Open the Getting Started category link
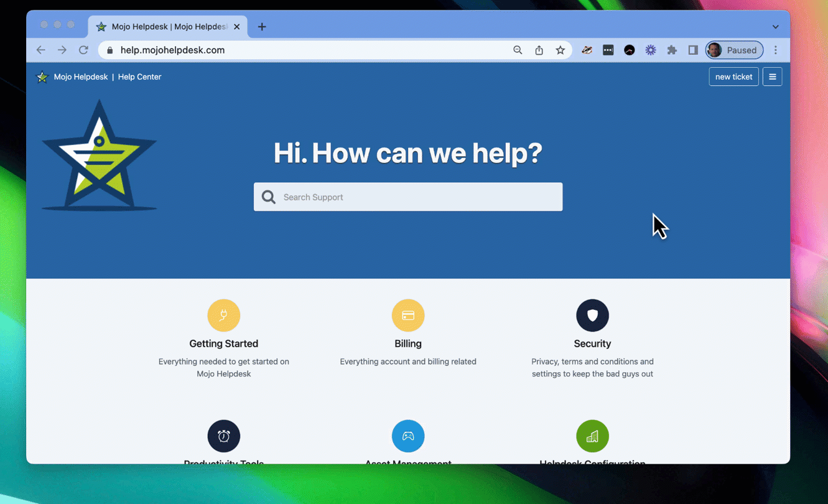 click(x=224, y=343)
